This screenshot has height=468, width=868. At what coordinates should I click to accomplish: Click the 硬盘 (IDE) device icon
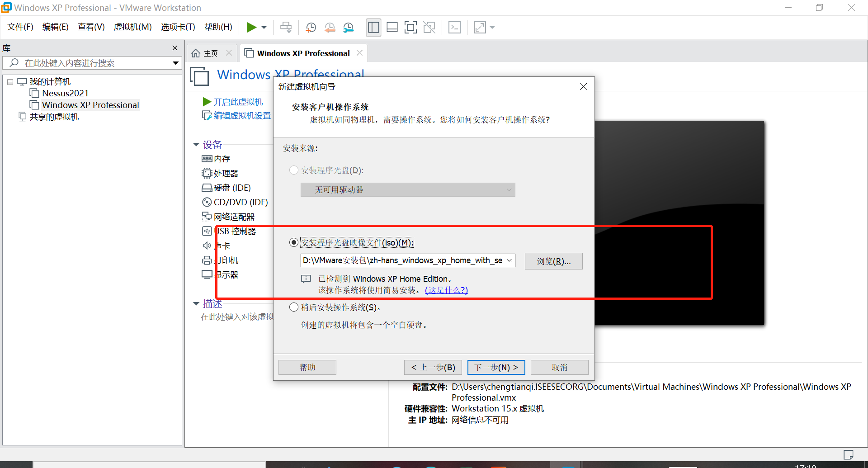click(207, 188)
